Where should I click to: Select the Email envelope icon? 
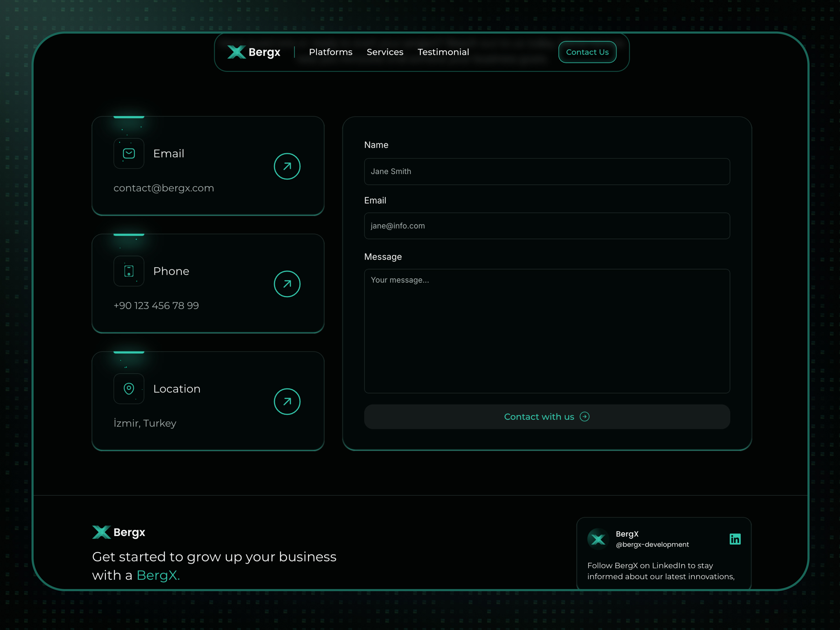tap(129, 153)
